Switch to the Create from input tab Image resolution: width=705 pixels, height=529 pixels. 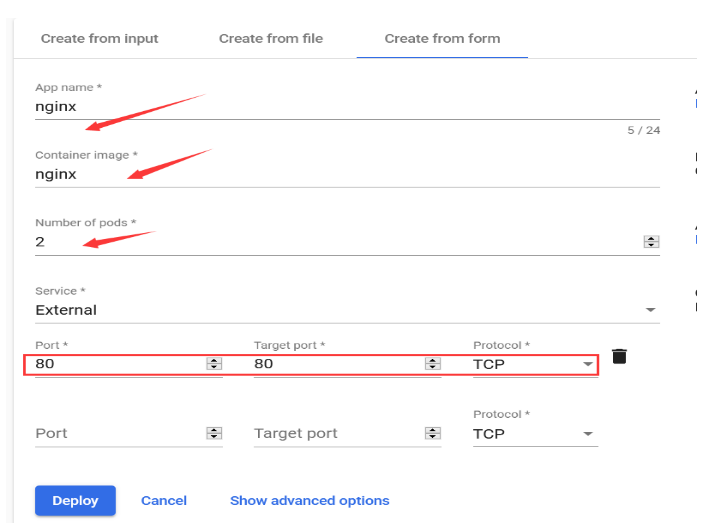tap(99, 39)
